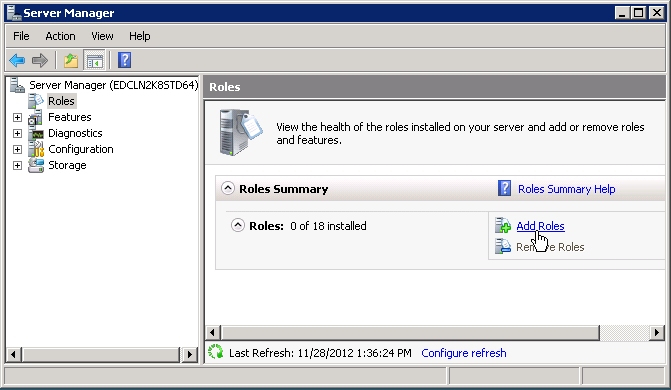Toggle the Show/Hide Console Tree icon
The width and height of the screenshot is (671, 390).
95,60
